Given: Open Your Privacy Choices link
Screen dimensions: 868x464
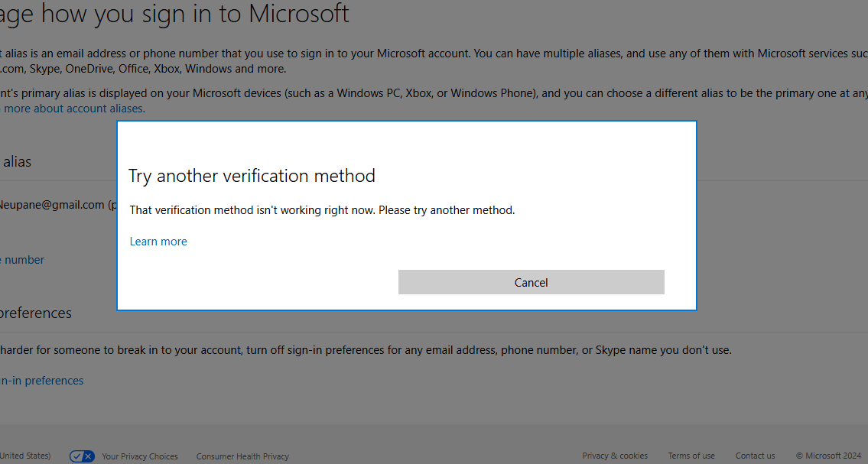Looking at the screenshot, I should 140,456.
